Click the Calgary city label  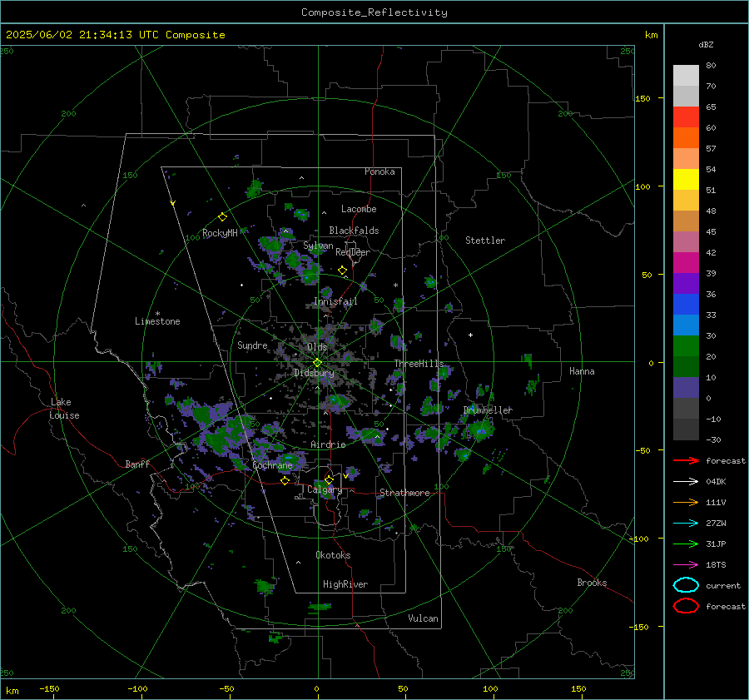click(x=325, y=489)
